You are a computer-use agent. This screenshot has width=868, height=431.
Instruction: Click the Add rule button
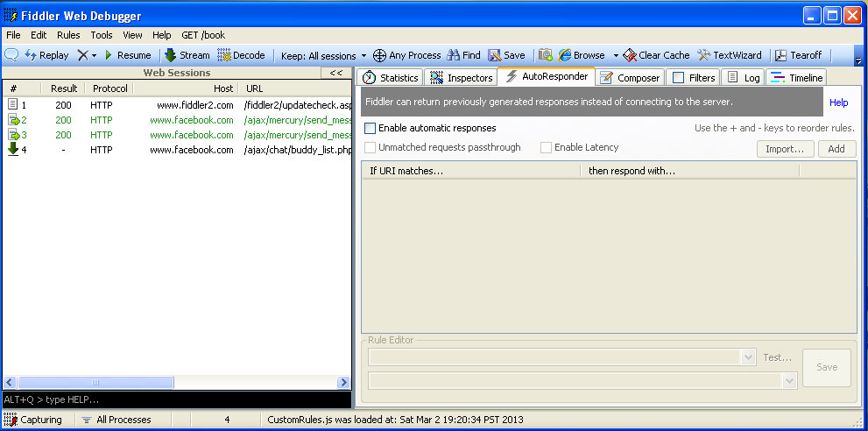836,149
